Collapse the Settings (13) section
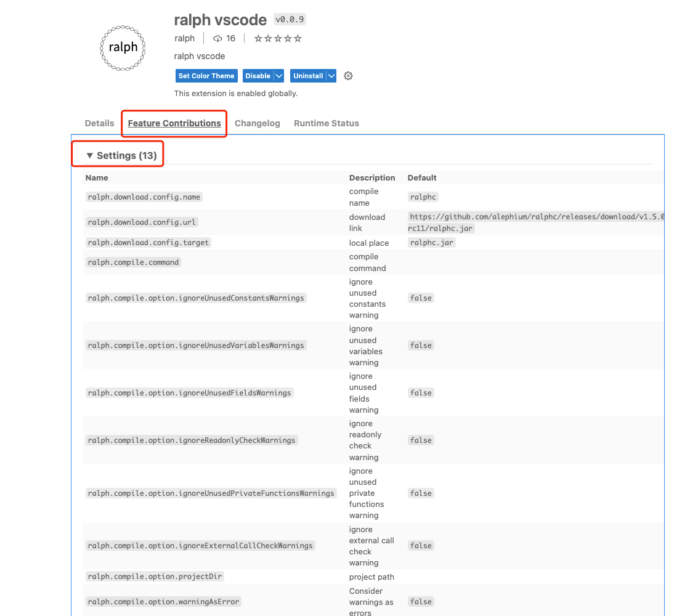 [122, 155]
